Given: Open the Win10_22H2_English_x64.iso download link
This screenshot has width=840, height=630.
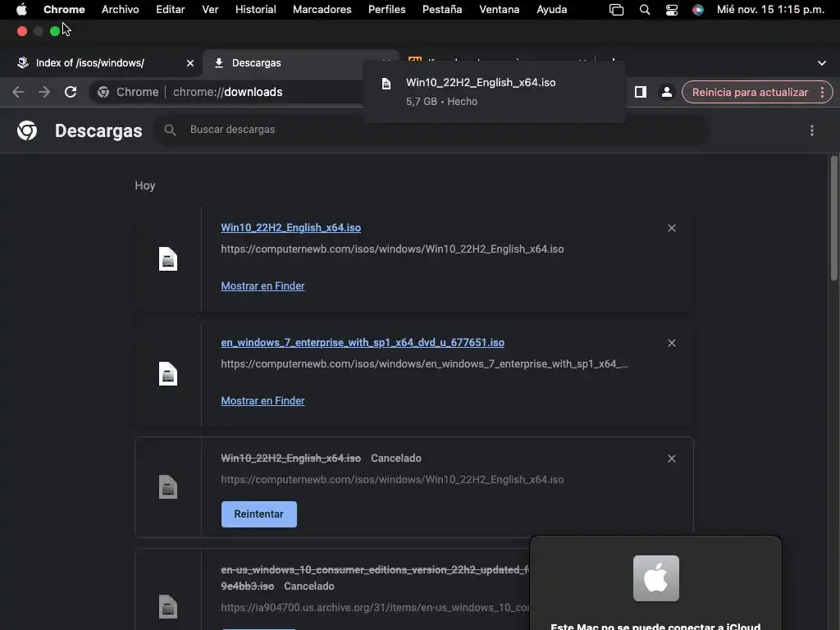Looking at the screenshot, I should (291, 228).
